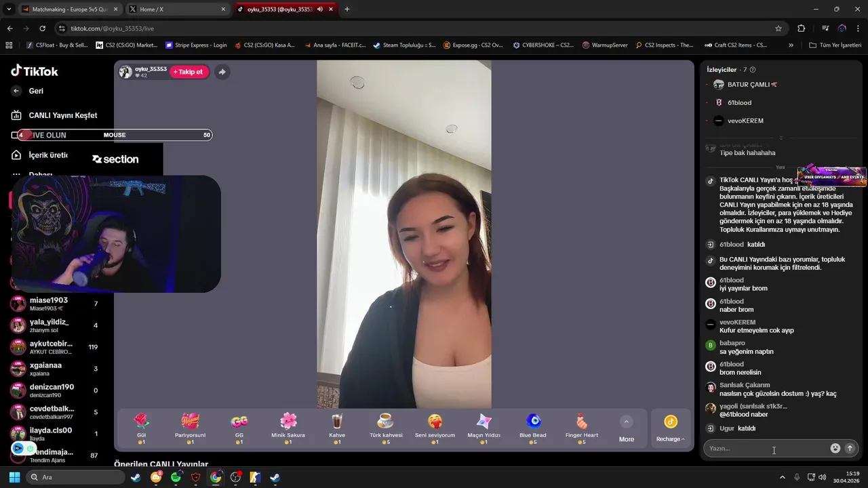Send the Kahve gift
This screenshot has width=868, height=488.
337,428
